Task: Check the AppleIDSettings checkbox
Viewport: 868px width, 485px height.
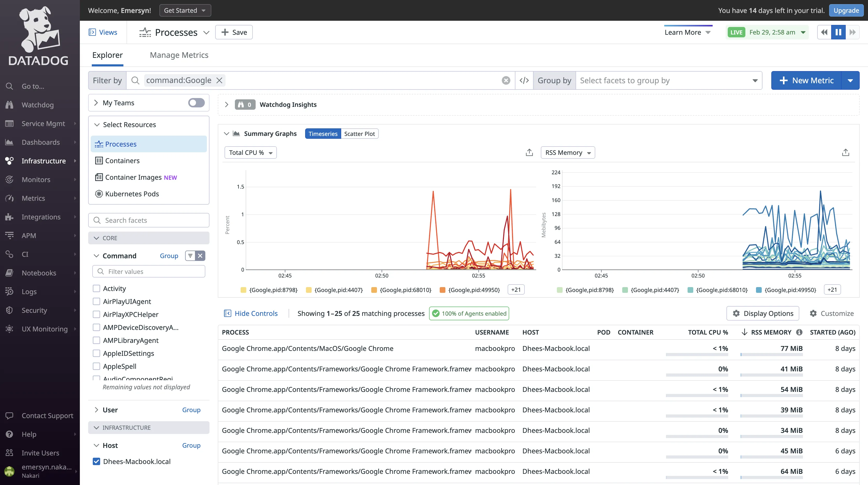Action: [x=96, y=353]
